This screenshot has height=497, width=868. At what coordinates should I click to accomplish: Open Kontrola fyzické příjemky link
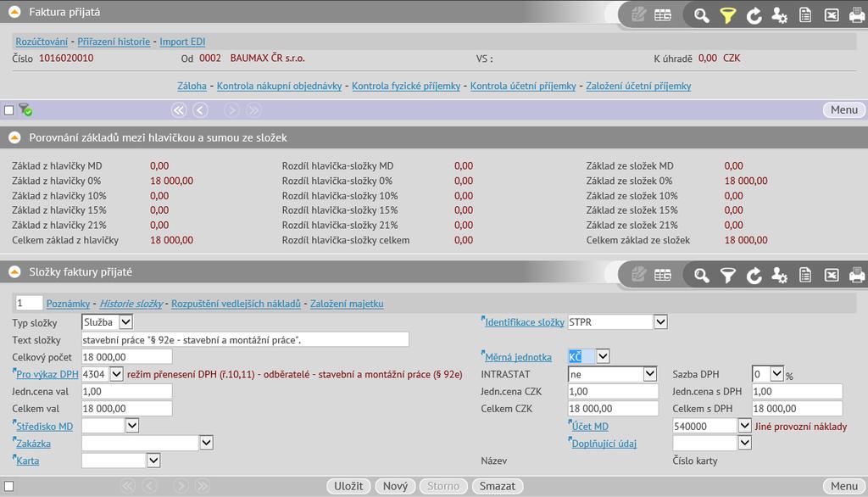pyautogui.click(x=406, y=86)
